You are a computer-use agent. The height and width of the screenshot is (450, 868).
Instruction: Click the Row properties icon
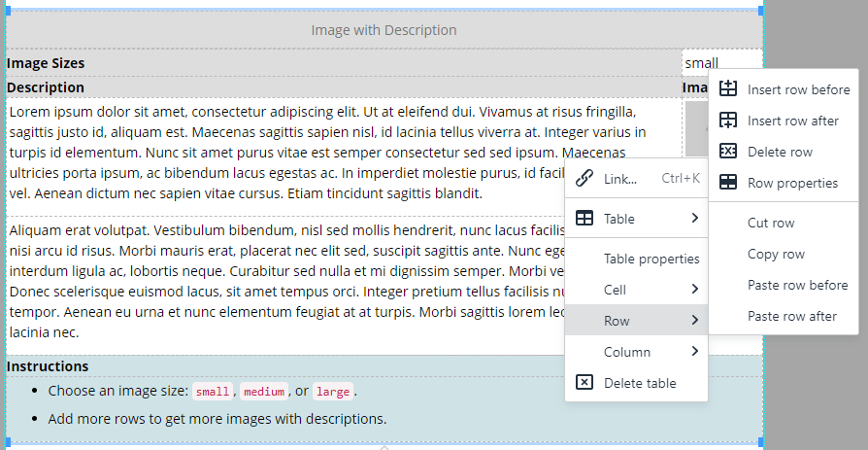pyautogui.click(x=728, y=183)
